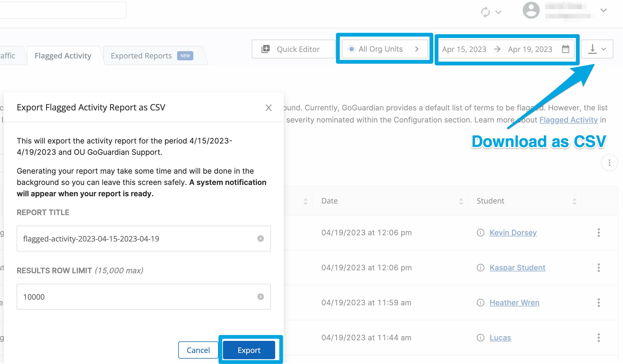Show info for Heather Wren
Screen dimensions: 623x364
pos(480,303)
